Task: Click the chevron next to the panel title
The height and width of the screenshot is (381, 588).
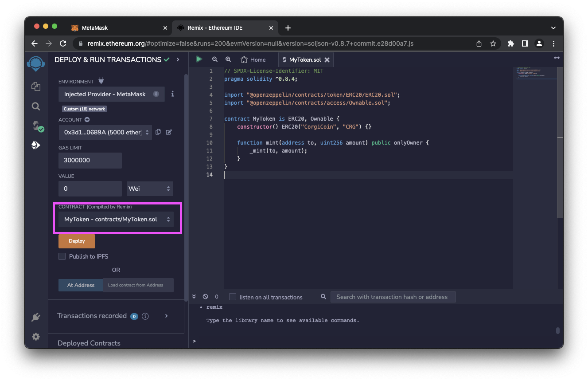Action: pos(178,59)
